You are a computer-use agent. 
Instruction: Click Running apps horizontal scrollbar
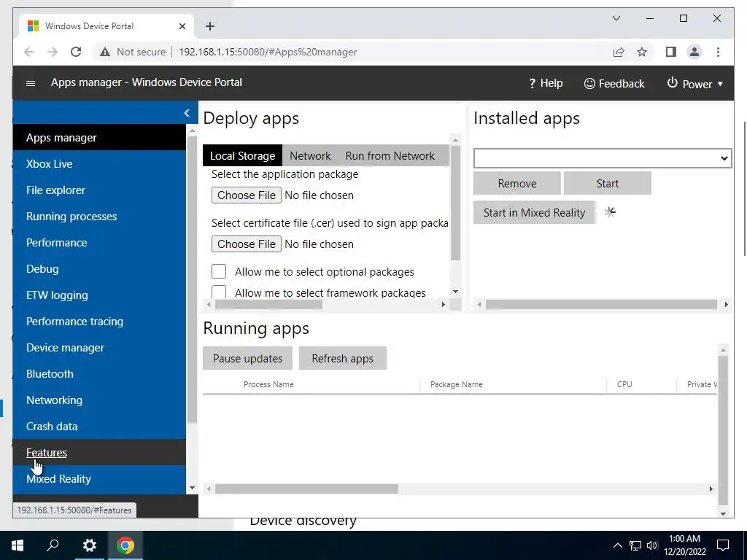click(306, 489)
